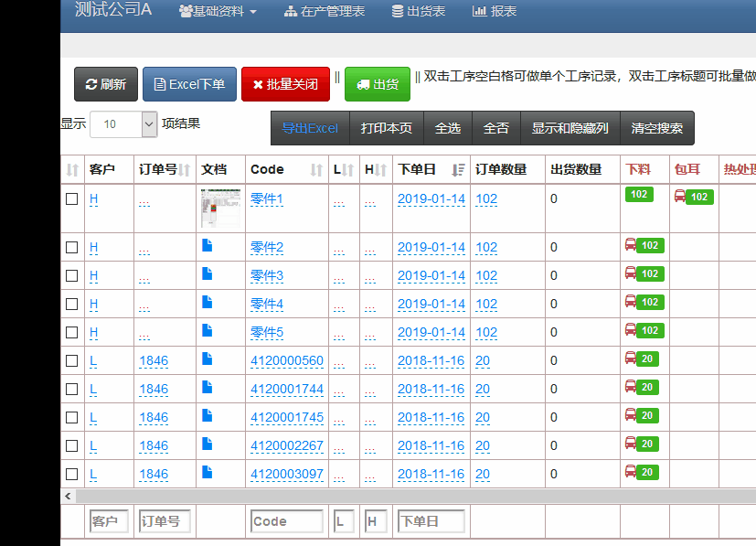756x546 pixels.
Task: Click the 下料 bus icon in 4120001744 row
Action: pos(631,386)
